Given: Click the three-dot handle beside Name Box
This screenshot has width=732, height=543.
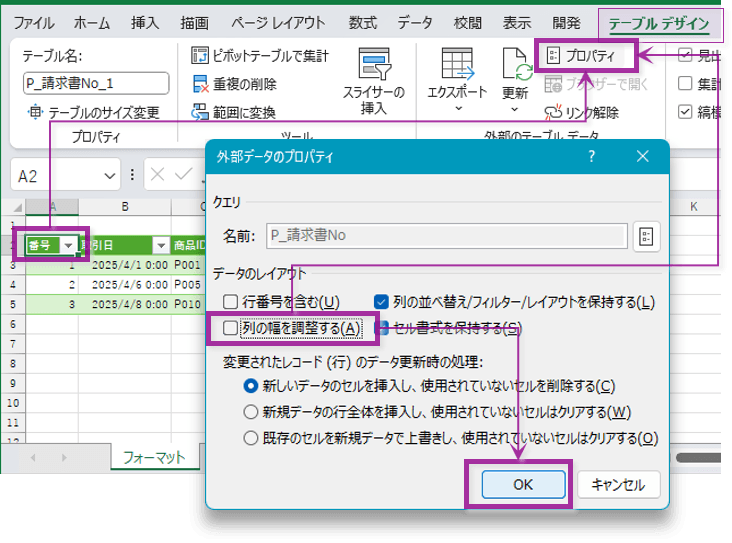Looking at the screenshot, I should pyautogui.click(x=133, y=175).
